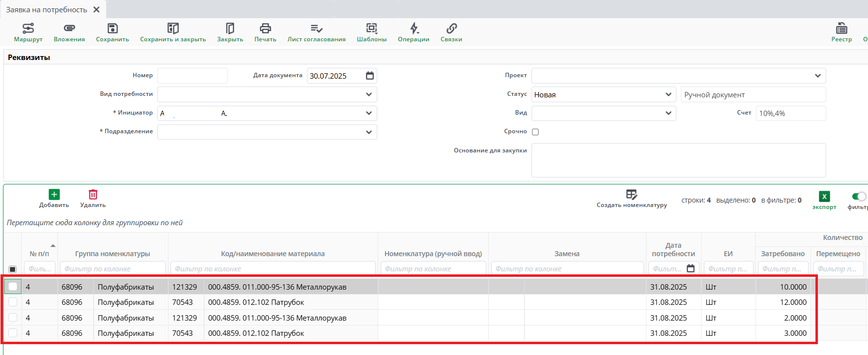Expand the Подразделение dropdown

click(369, 132)
